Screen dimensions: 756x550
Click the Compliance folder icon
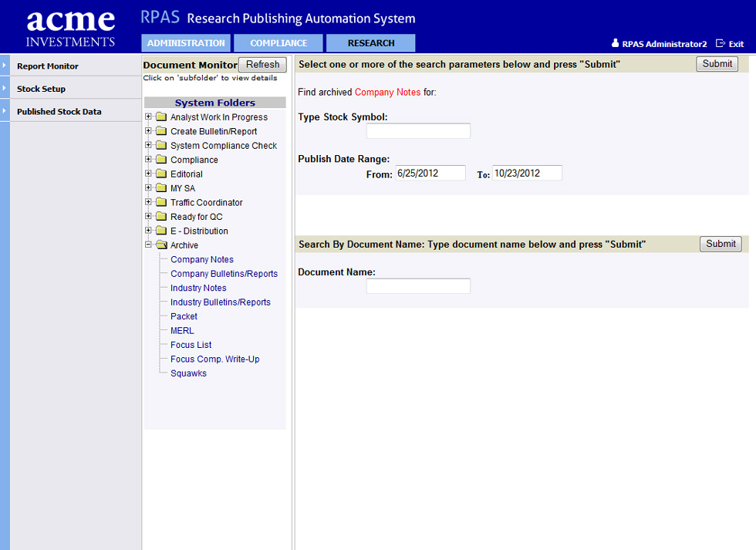(161, 160)
